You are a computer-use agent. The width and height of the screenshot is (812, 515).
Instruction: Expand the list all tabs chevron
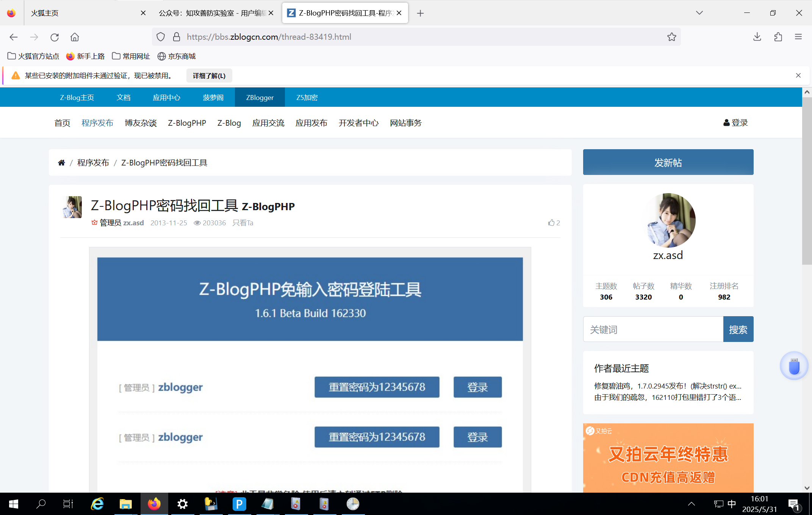(x=699, y=13)
